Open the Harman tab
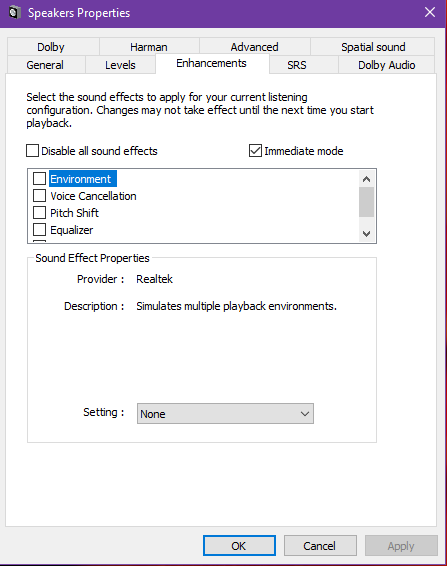447x566 pixels. [149, 47]
